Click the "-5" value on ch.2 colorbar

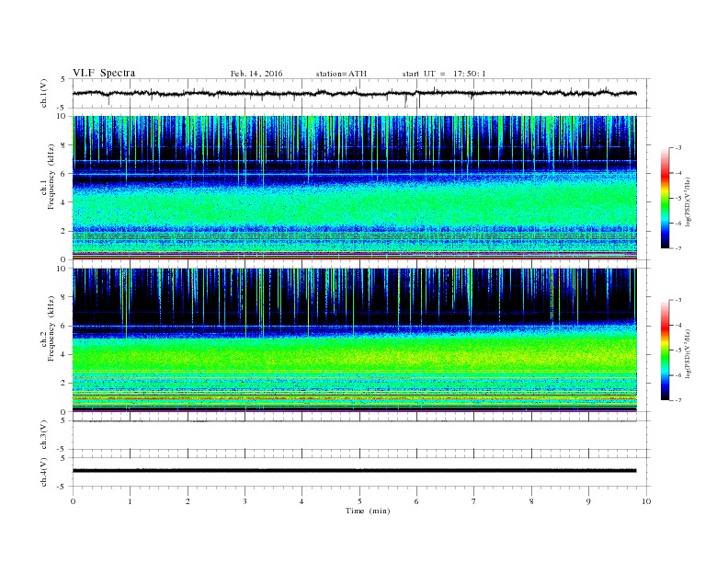[x=678, y=350]
